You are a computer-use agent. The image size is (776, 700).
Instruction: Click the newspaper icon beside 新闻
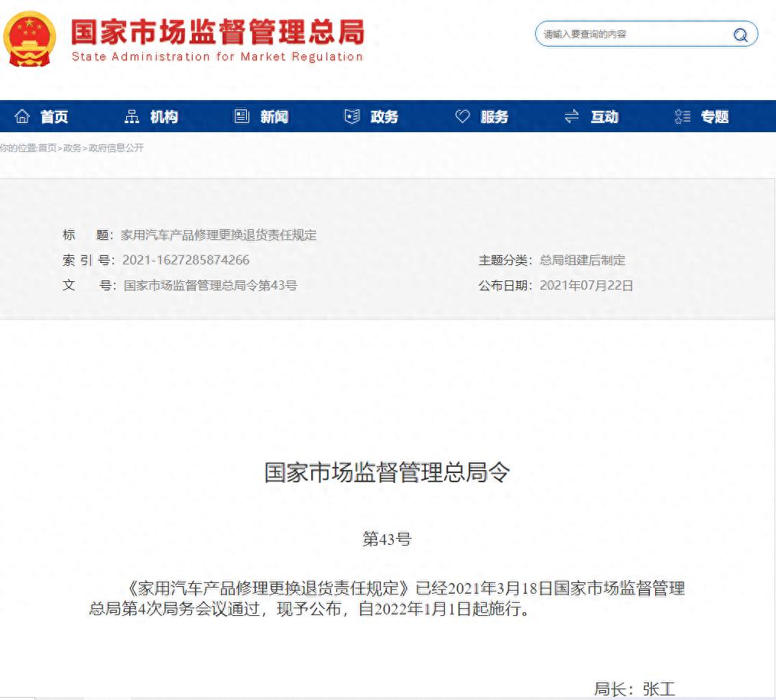coord(242,116)
